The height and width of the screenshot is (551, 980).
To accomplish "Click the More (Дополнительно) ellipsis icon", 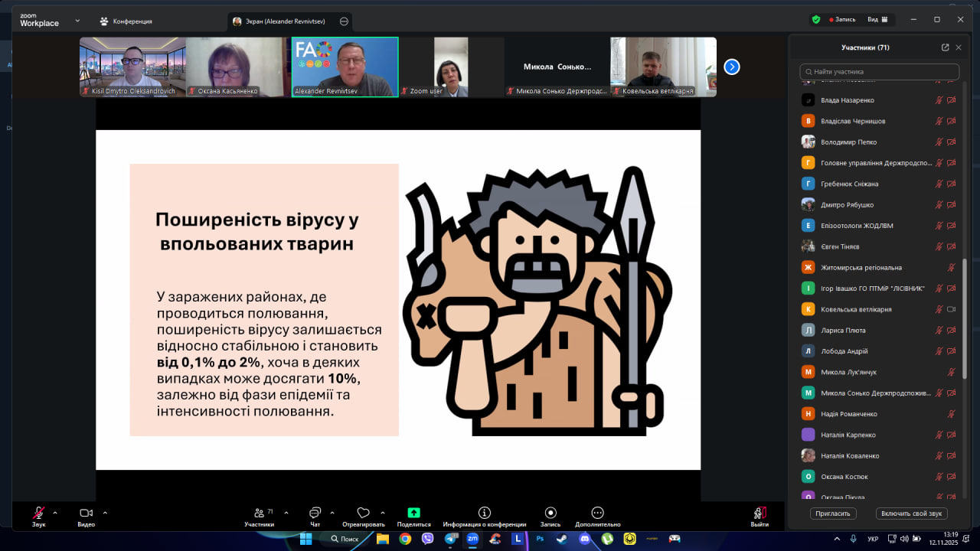I will click(x=597, y=513).
